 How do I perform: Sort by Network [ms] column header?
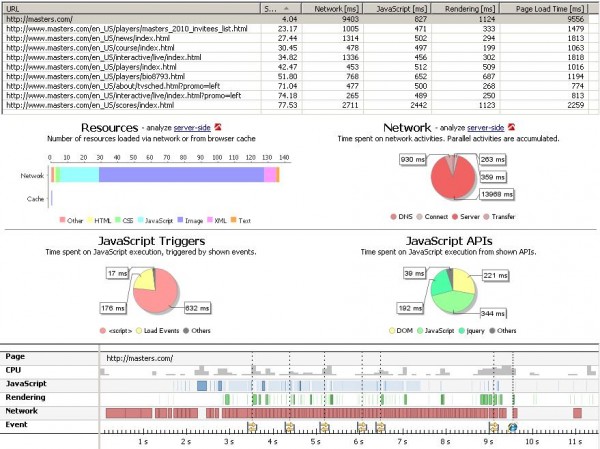click(332, 8)
